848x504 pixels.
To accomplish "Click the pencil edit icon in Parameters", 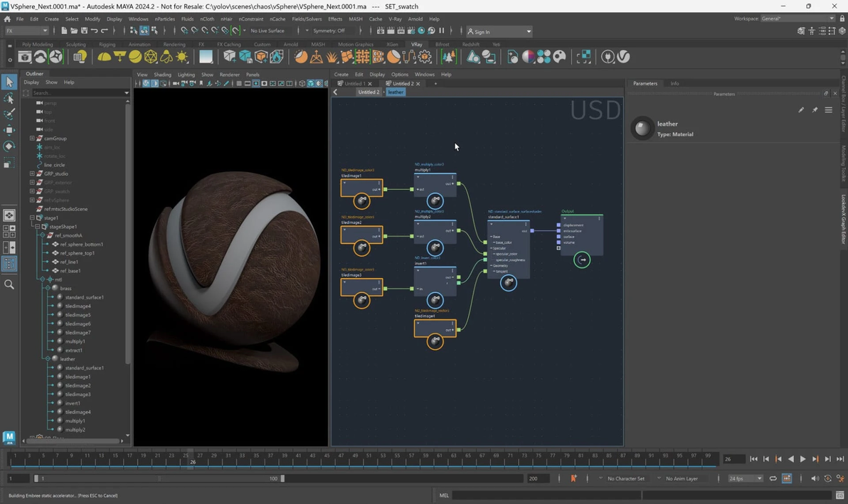I will 801,110.
